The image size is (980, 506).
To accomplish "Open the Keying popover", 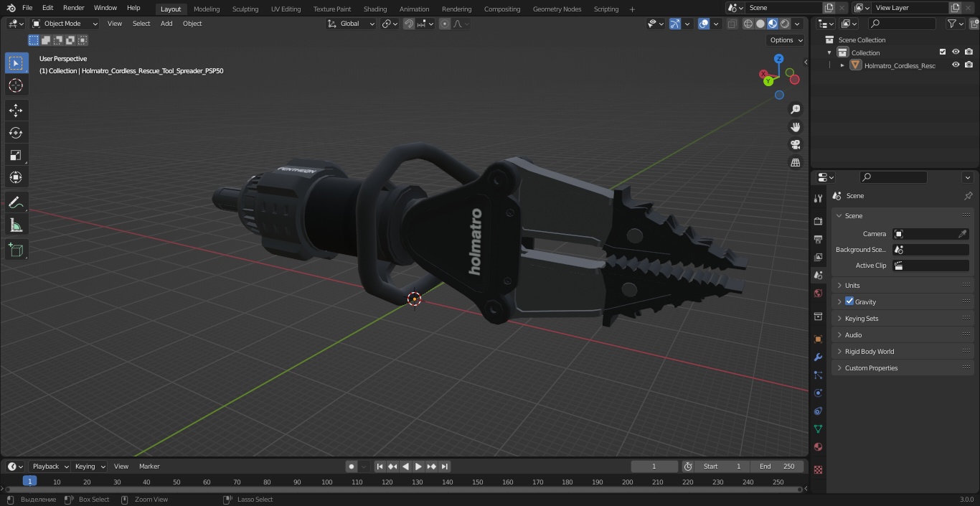I will click(90, 467).
